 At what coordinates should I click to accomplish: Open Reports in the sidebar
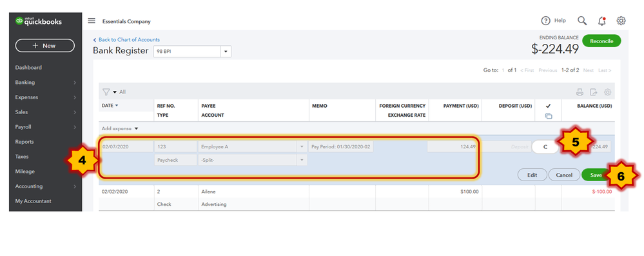(24, 142)
